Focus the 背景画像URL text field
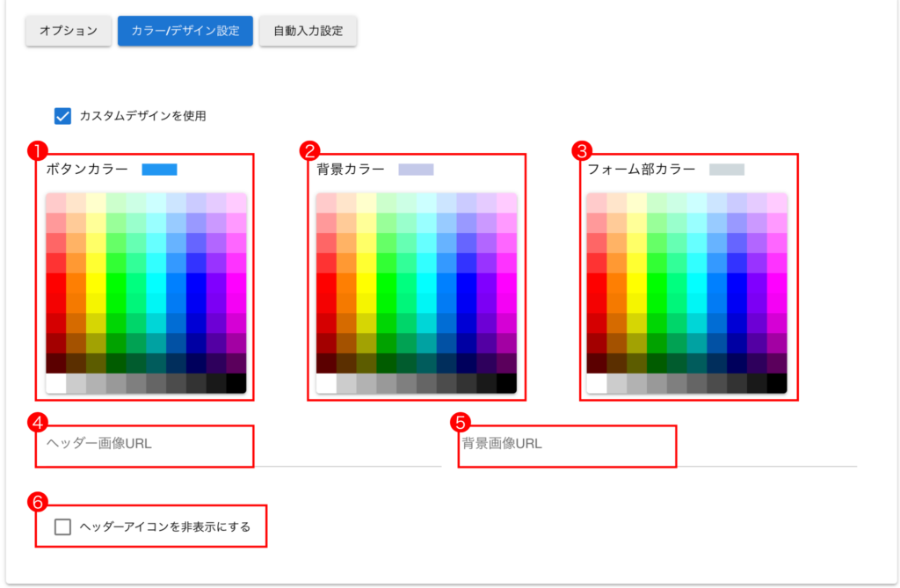 (x=657, y=444)
